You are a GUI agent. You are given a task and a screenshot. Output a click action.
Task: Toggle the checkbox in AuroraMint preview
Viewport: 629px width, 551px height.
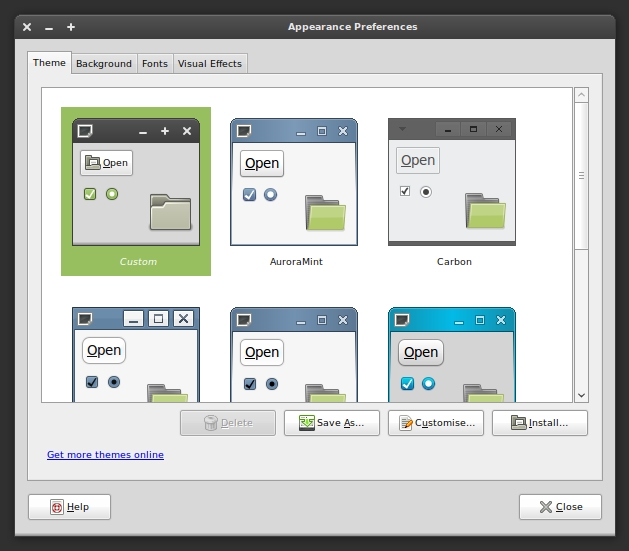click(249, 195)
